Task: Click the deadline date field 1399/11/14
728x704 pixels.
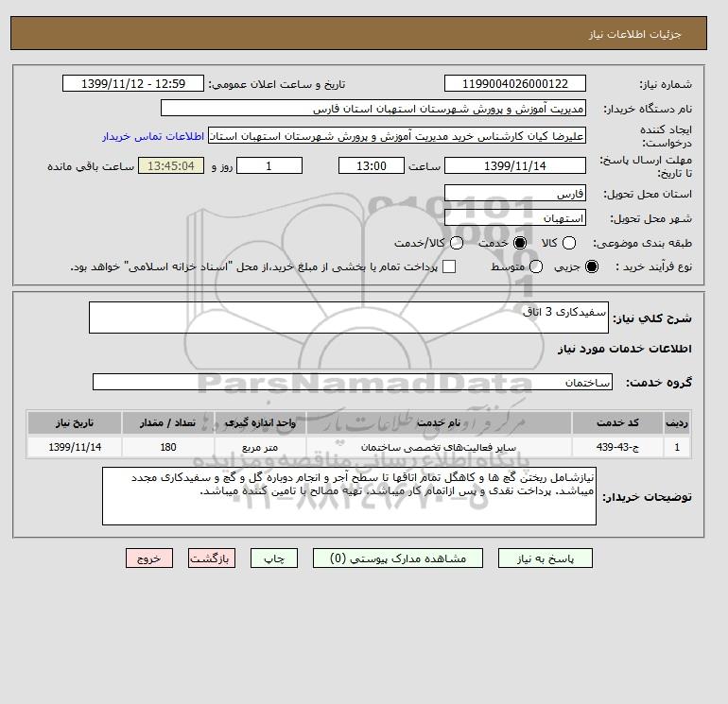Action: point(515,165)
